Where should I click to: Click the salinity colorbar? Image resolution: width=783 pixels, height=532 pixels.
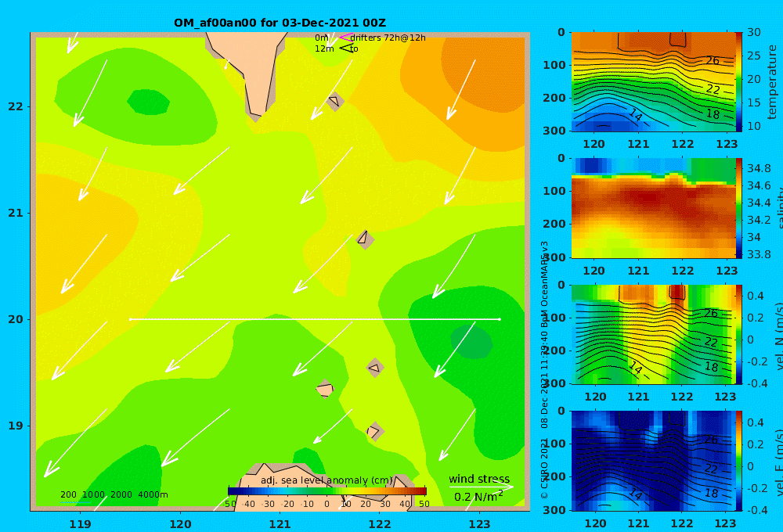point(739,208)
